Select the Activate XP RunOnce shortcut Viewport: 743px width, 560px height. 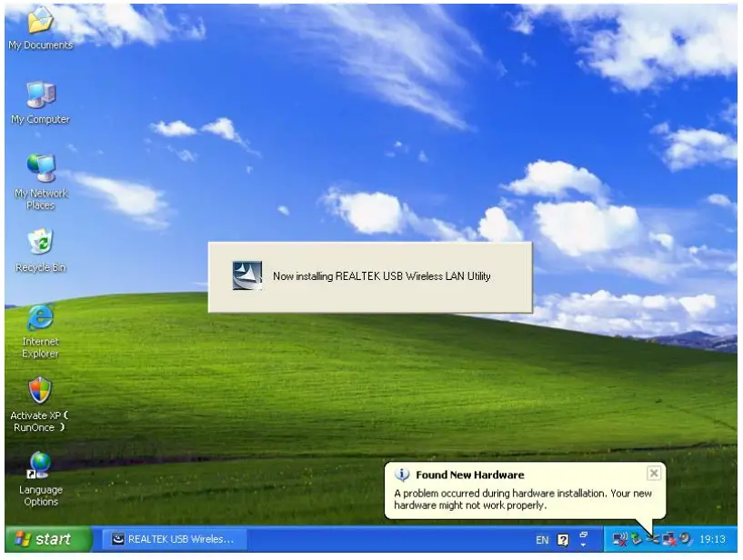tap(40, 405)
